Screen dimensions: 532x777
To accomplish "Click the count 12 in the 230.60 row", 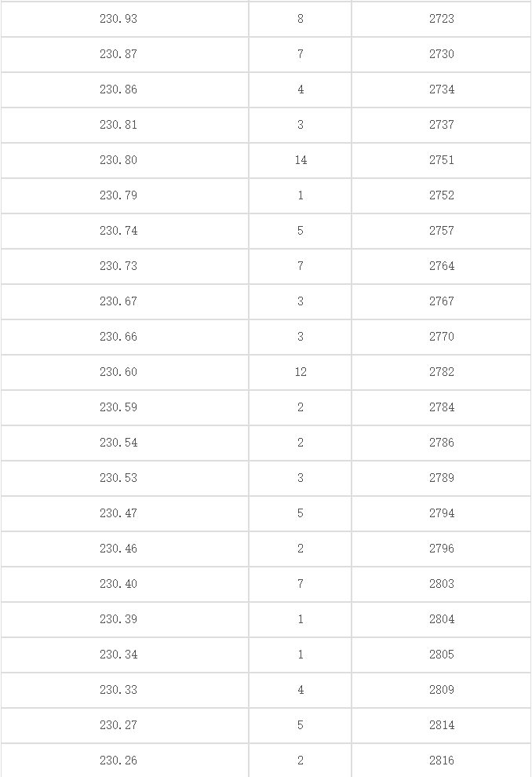I will (301, 372).
